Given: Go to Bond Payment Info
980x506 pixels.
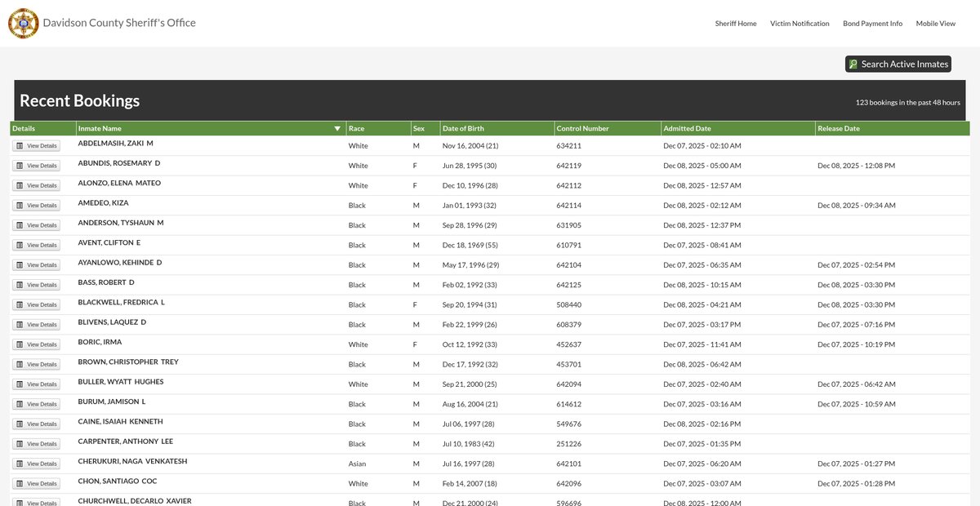Looking at the screenshot, I should 872,24.
